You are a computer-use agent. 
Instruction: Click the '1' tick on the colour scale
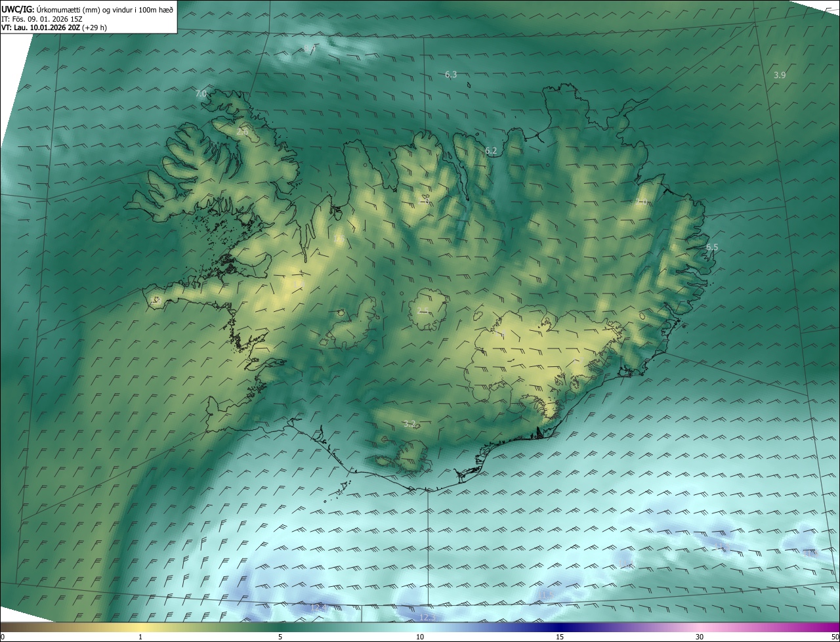(x=140, y=637)
